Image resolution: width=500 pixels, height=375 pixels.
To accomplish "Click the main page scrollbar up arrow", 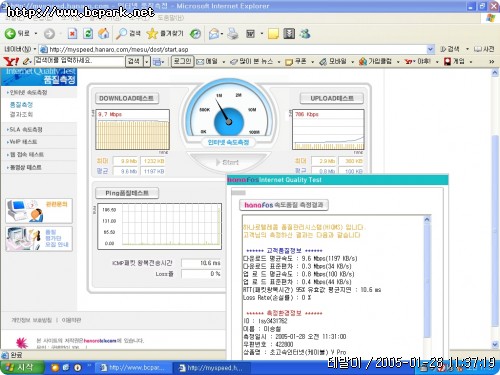I will click(495, 73).
